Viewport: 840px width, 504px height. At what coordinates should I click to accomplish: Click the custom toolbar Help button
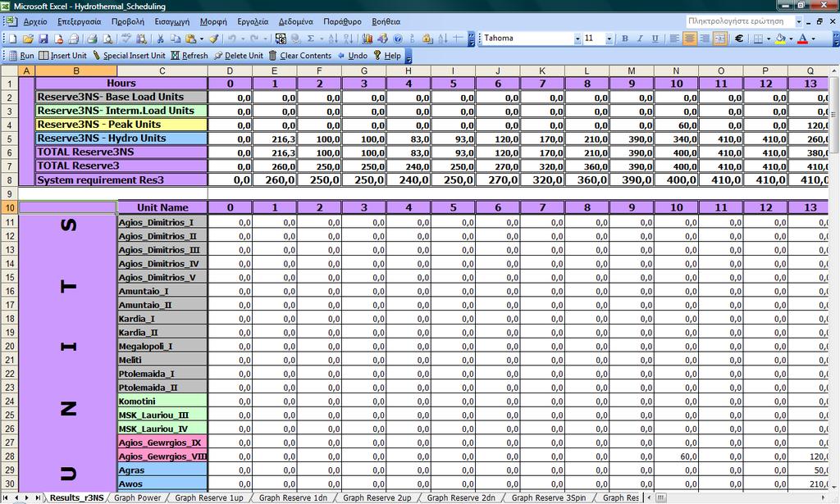coord(387,56)
